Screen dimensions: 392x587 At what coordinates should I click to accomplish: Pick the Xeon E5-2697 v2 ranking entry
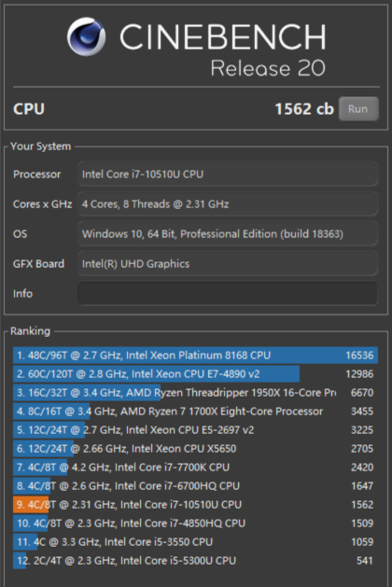pos(195,430)
